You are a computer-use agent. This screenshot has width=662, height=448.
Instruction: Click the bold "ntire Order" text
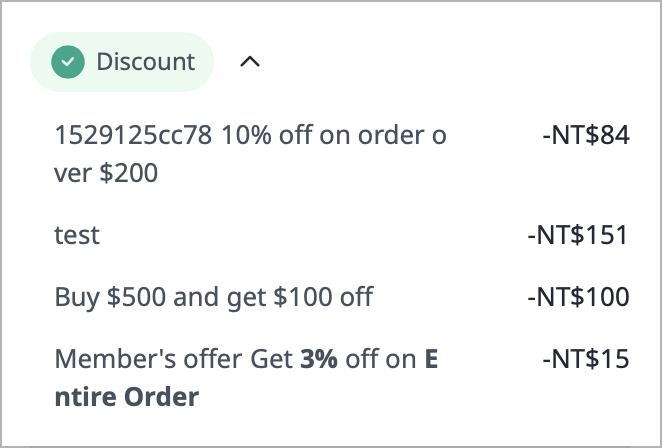[126, 397]
